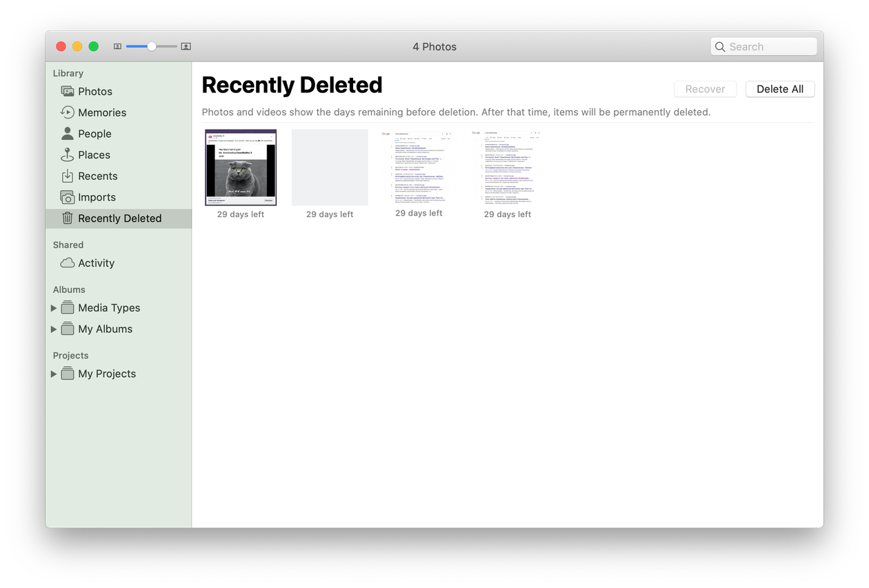Image resolution: width=869 pixels, height=588 pixels.
Task: Click into the Search field
Action: pyautogui.click(x=763, y=47)
